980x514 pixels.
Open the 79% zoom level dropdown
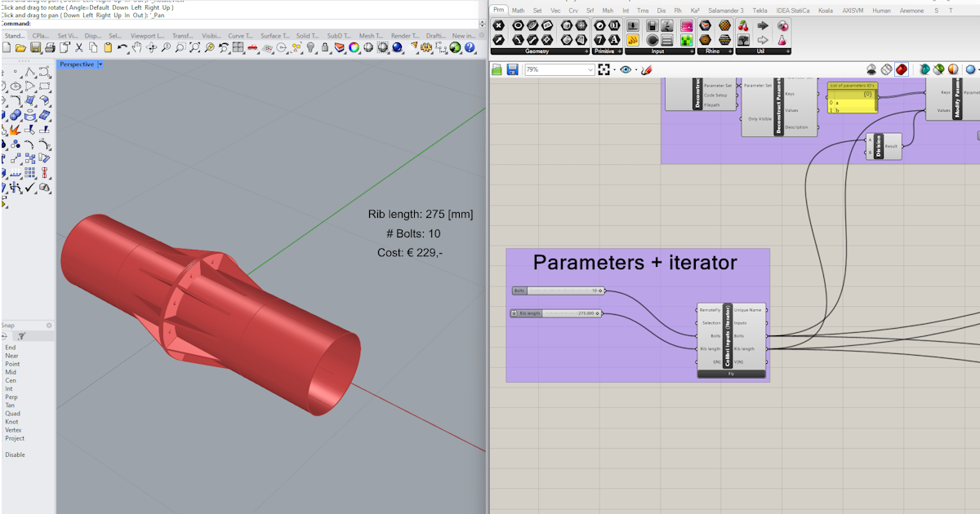(x=590, y=70)
